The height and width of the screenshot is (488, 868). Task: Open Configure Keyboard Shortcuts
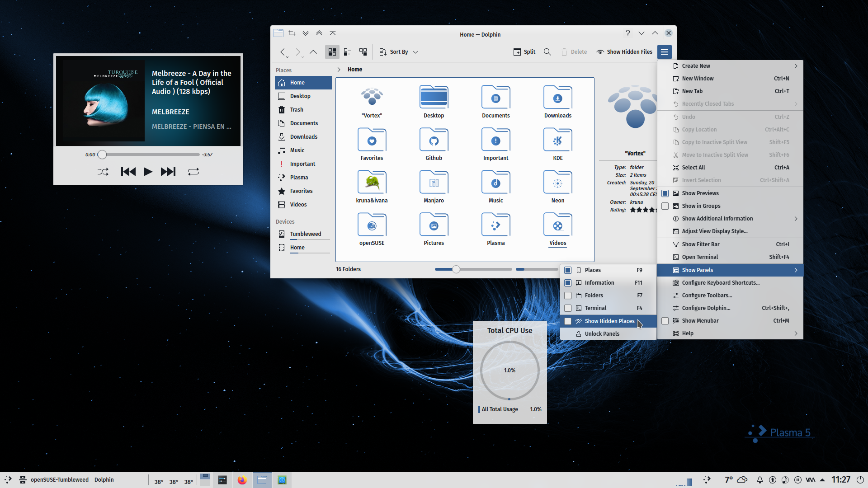(730, 283)
